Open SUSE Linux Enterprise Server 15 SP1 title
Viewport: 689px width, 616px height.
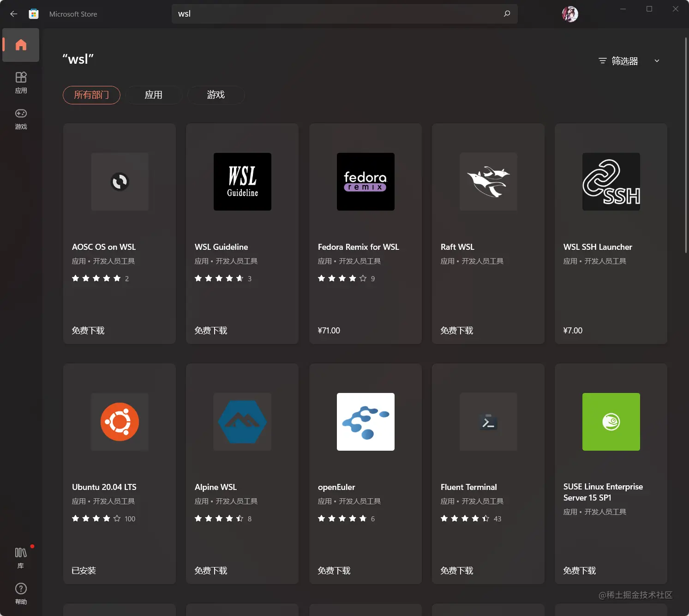pyautogui.click(x=603, y=492)
